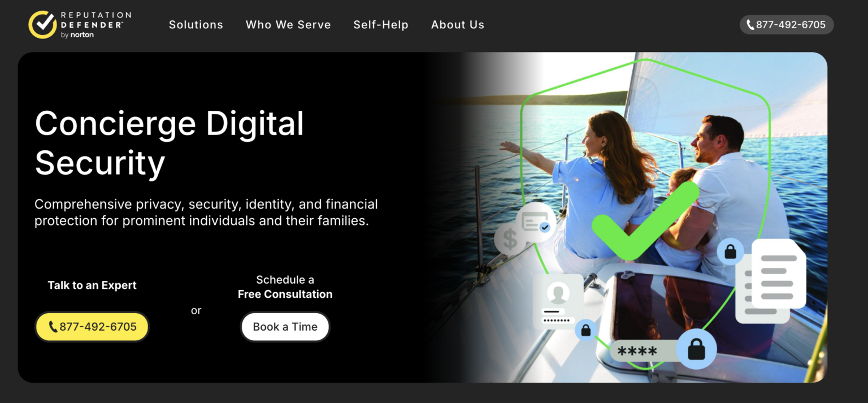The height and width of the screenshot is (403, 868).
Task: Click the large blue padlock beside the password field
Action: click(696, 349)
